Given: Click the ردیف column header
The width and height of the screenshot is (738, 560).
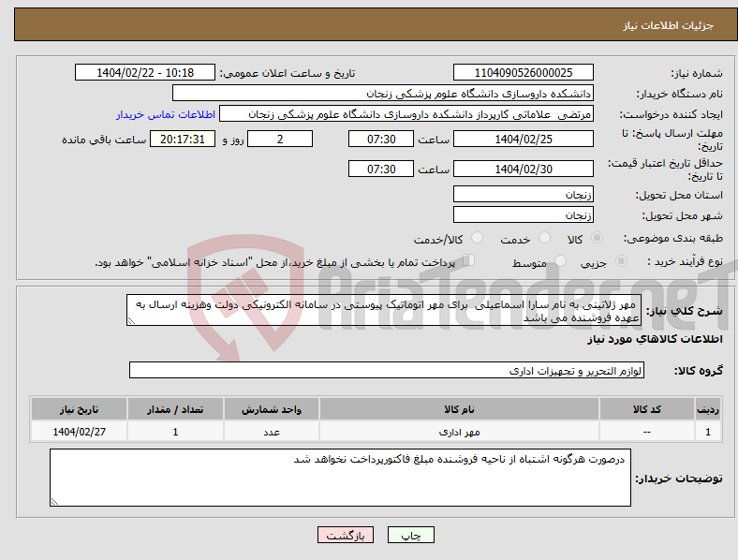Looking at the screenshot, I should [x=708, y=409].
